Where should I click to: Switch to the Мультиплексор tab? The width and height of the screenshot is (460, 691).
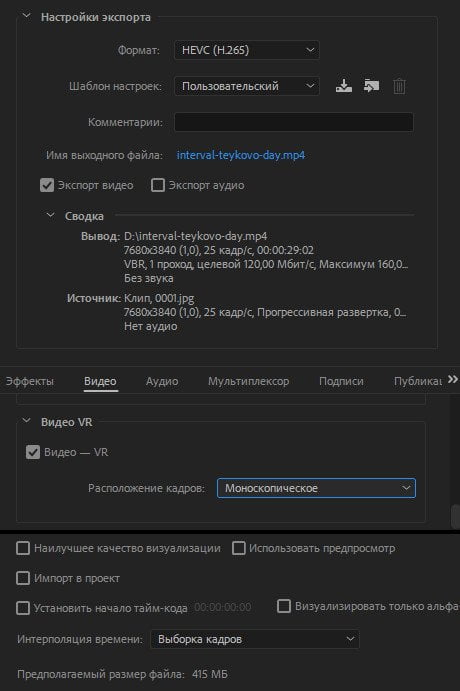[249, 381]
